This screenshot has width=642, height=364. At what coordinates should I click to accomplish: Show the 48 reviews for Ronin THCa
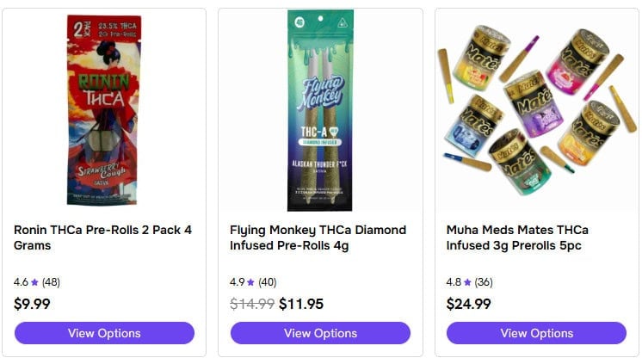51,282
